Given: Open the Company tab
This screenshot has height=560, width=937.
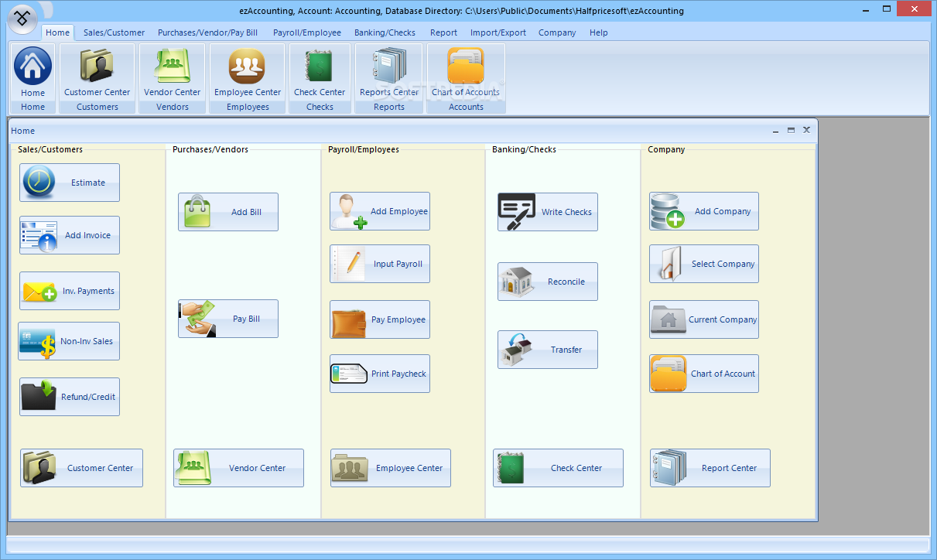Looking at the screenshot, I should 557,32.
